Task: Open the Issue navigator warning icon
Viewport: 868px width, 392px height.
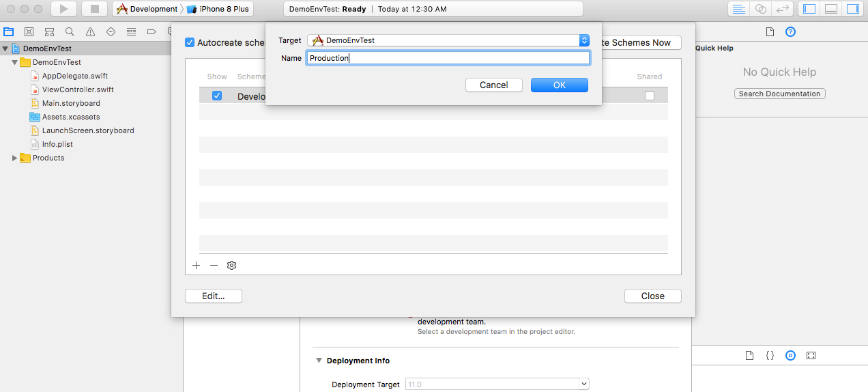Action: 90,31
